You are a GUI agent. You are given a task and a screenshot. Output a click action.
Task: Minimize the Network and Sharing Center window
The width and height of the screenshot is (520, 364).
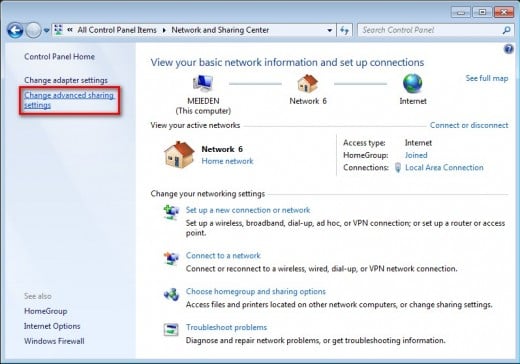(461, 12)
